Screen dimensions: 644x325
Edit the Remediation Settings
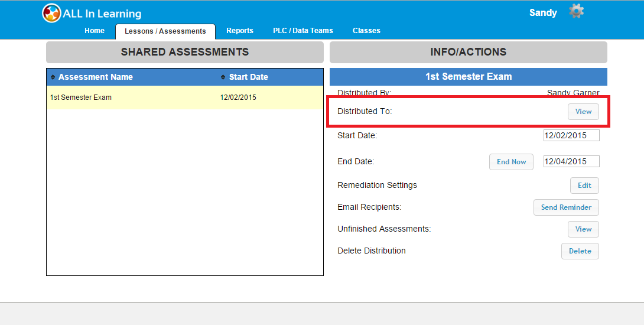click(584, 186)
